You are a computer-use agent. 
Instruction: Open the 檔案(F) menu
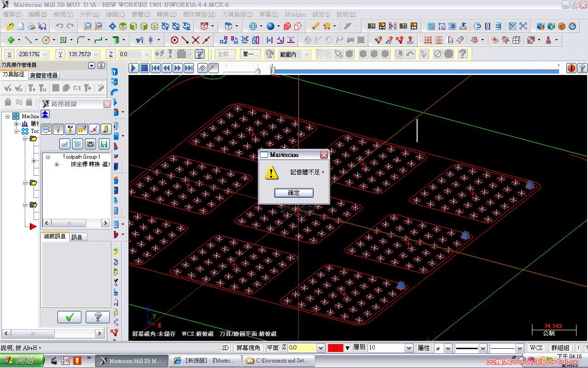point(12,15)
